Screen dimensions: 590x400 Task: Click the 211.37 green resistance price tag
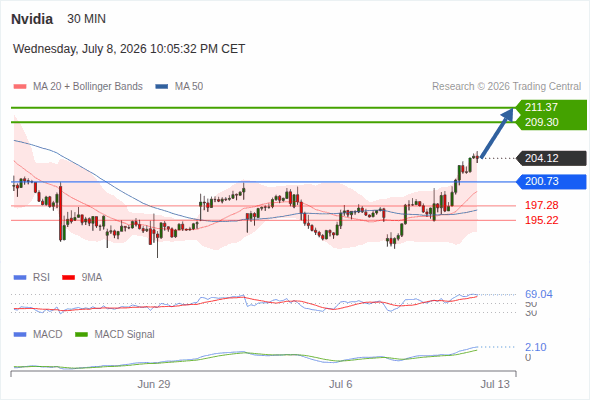pos(541,107)
